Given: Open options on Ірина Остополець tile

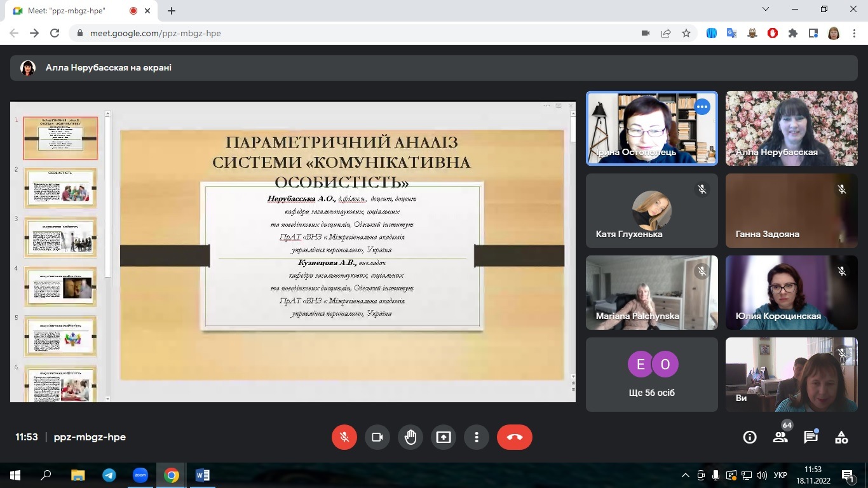Looking at the screenshot, I should [702, 107].
